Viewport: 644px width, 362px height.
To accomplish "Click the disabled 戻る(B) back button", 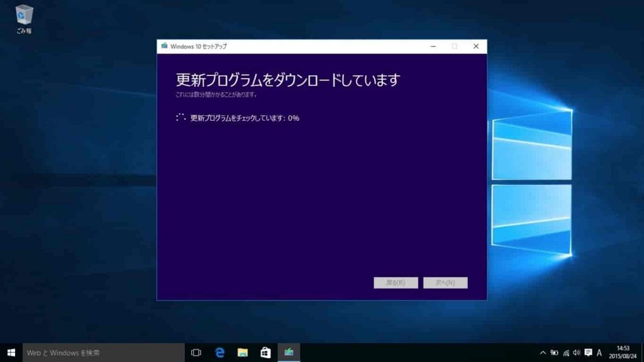I will pos(396,283).
